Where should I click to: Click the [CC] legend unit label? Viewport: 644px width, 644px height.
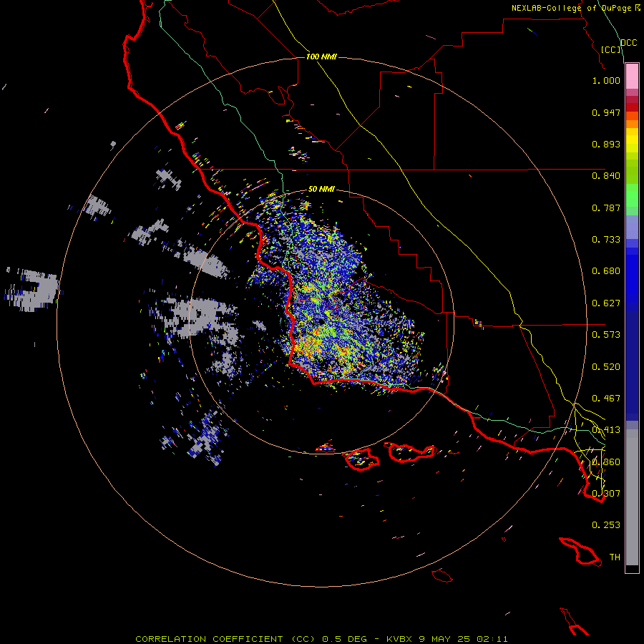click(x=611, y=49)
